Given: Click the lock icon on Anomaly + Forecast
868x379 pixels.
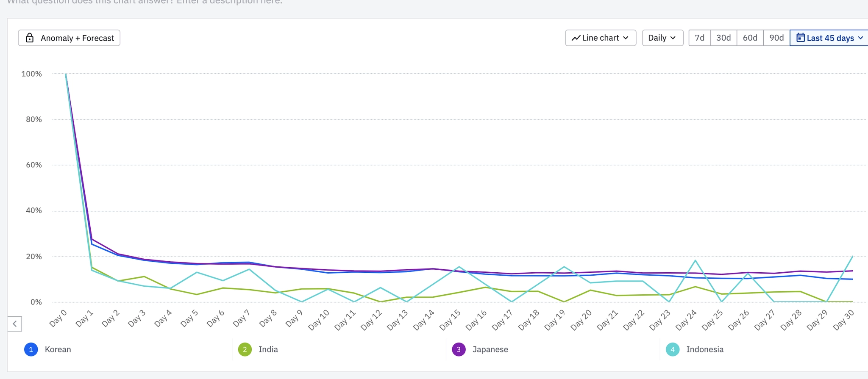Looking at the screenshot, I should (30, 38).
